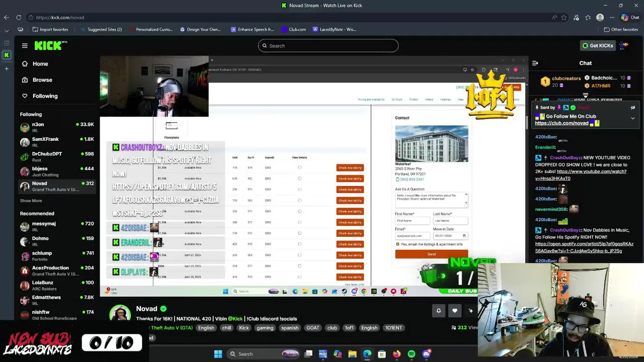Screen dimensions: 644x362
Task: Click the GOAT tag
Action: 312,328
